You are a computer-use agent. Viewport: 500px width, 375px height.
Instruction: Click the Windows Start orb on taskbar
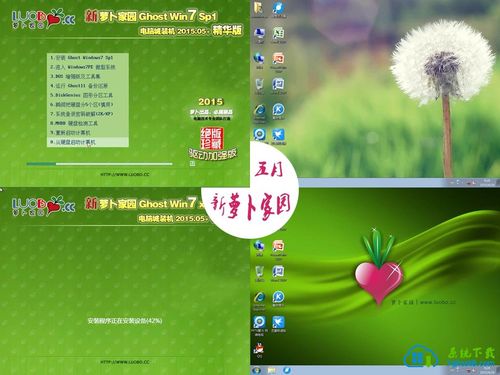[257, 370]
